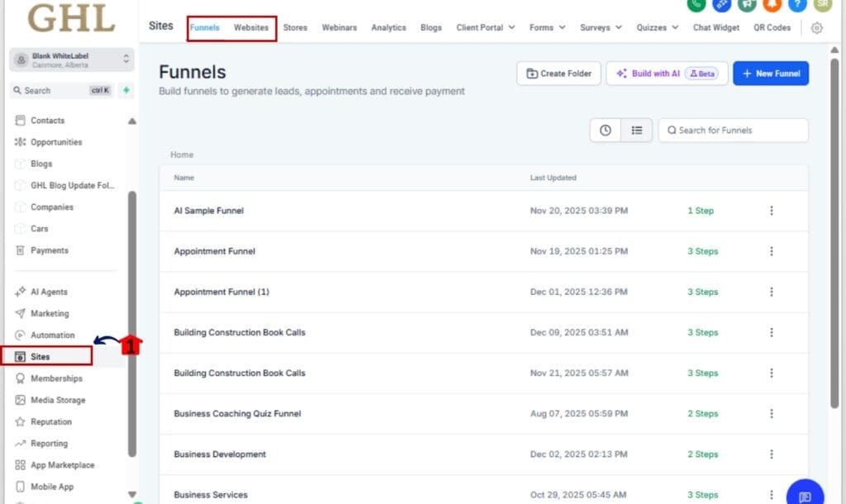Open options menu for AI Sample Funnel

pos(772,211)
